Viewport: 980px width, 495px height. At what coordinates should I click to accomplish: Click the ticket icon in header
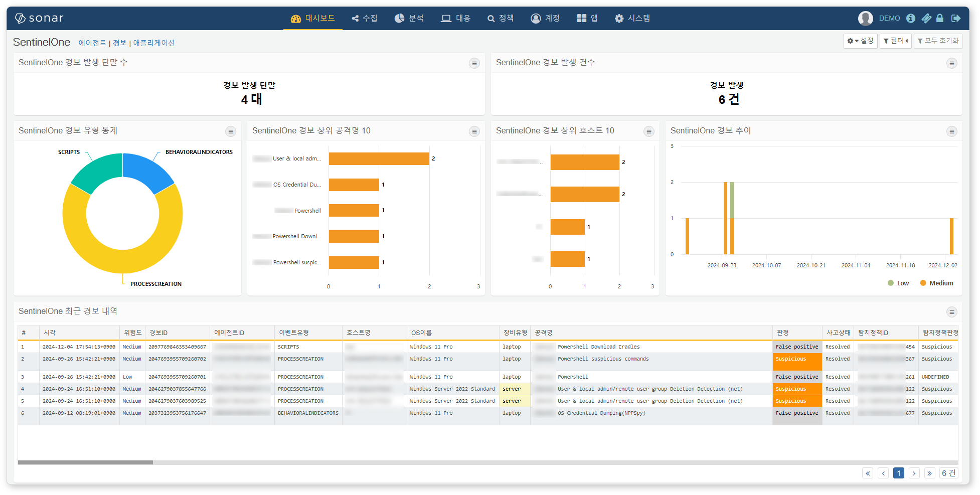pos(926,18)
